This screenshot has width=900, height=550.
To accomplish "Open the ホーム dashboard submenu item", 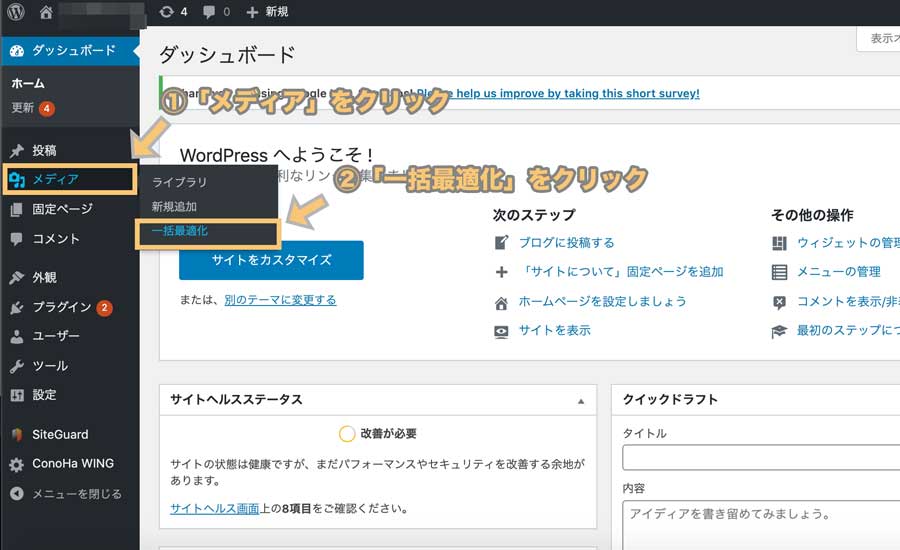I will 28,83.
